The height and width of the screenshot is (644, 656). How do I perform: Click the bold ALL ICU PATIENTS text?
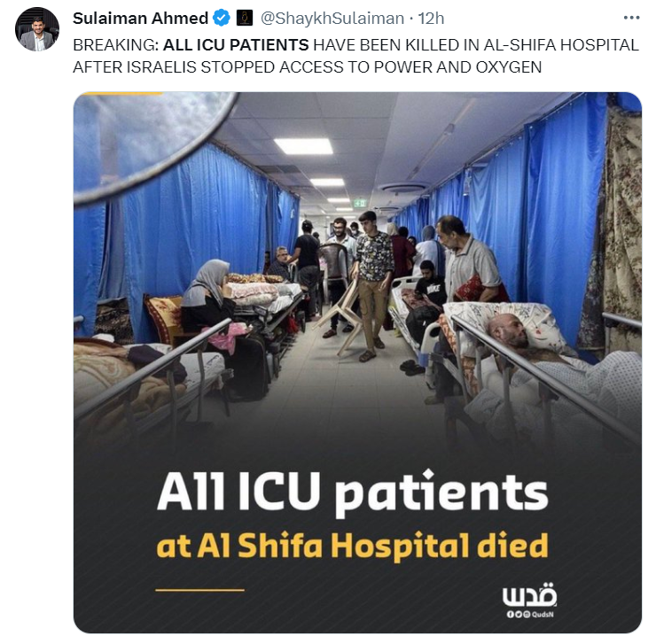[x=236, y=45]
